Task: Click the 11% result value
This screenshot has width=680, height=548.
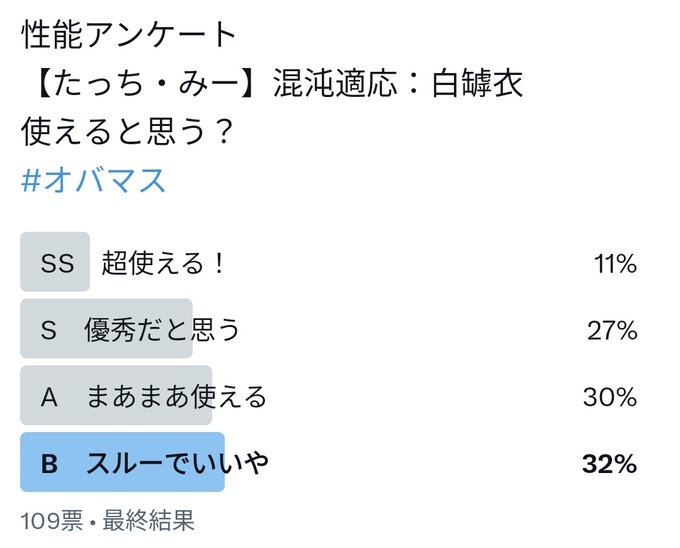Action: (615, 263)
